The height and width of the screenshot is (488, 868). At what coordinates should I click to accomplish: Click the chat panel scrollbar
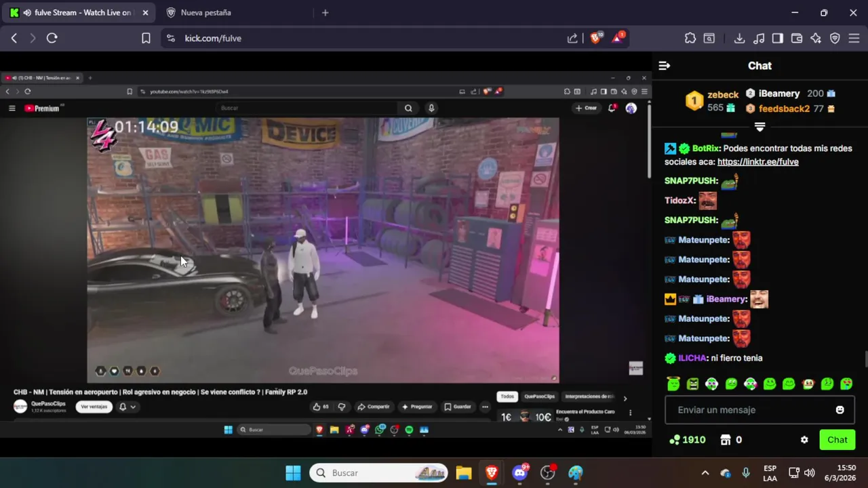tap(865, 358)
